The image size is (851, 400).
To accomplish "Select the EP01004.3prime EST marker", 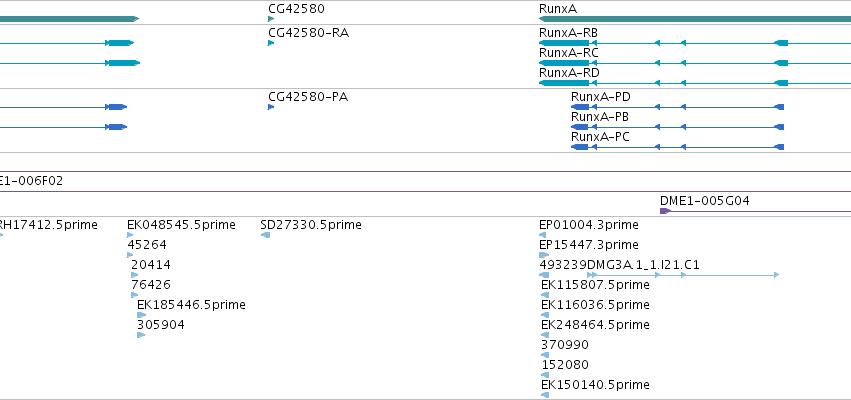I will tap(542, 235).
